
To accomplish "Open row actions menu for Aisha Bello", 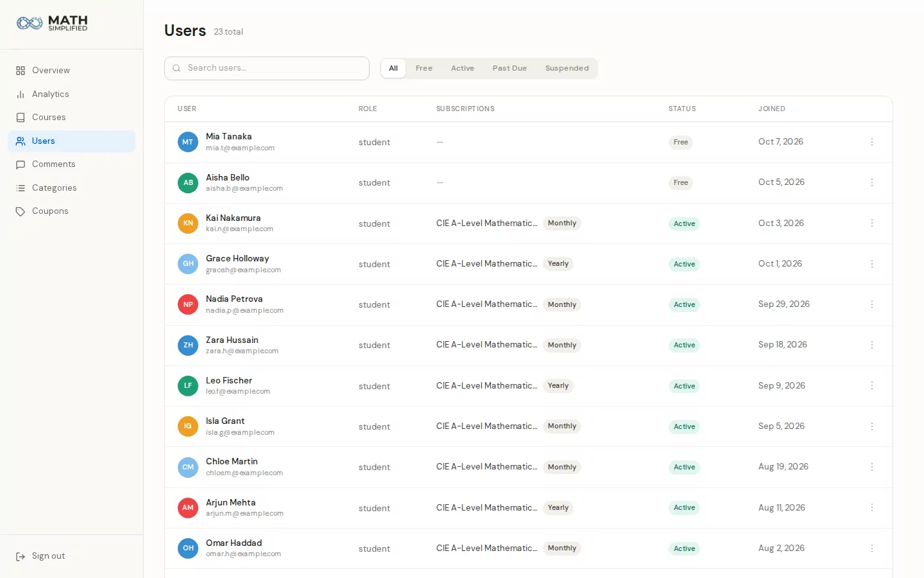I will [872, 182].
